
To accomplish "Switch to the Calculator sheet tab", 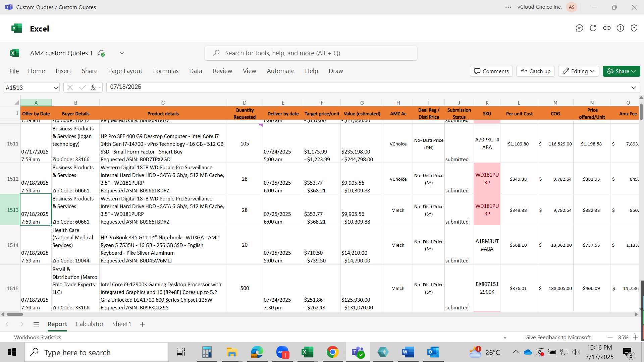I will pos(90,324).
